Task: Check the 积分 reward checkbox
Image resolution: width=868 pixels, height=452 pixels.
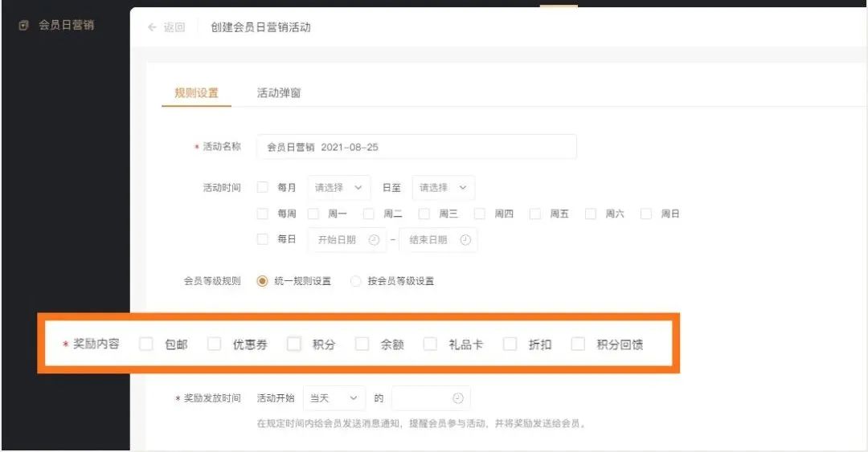Action: pos(294,344)
